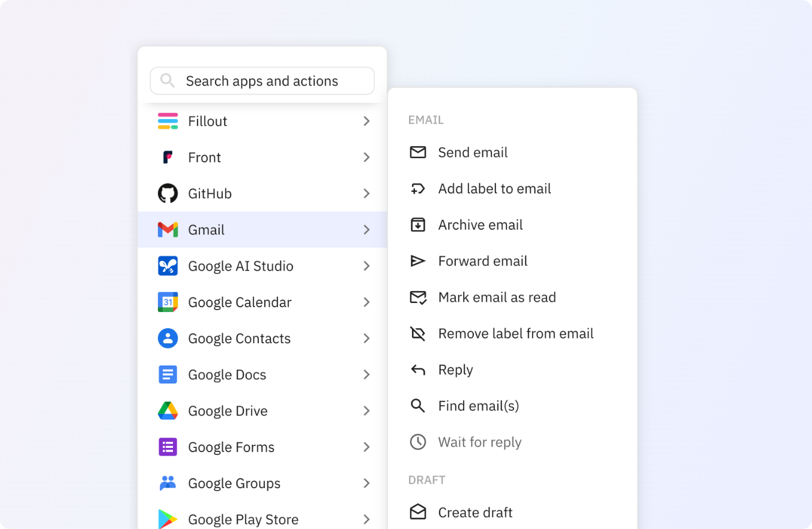Choose Add label to email action
This screenshot has width=812, height=529.
(494, 189)
